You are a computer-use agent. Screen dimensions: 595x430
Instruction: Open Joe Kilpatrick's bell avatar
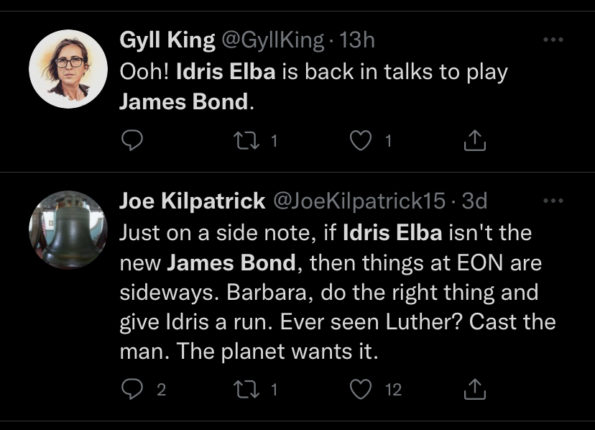[68, 230]
